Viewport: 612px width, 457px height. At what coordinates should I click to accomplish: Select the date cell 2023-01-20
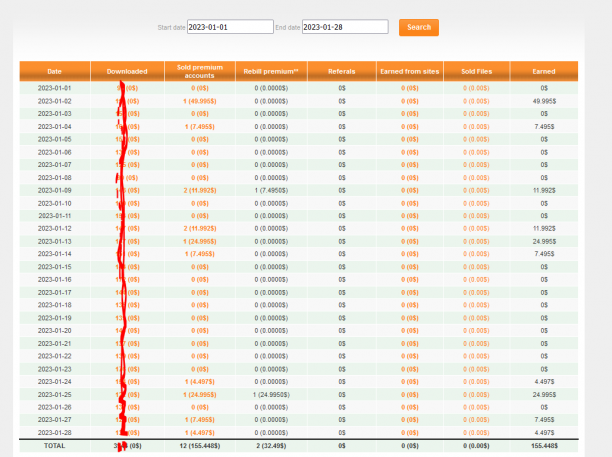click(x=55, y=331)
